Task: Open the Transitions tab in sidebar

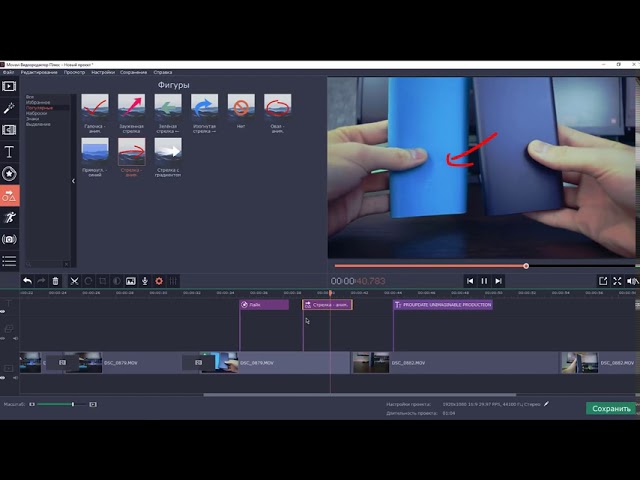Action: [x=9, y=130]
